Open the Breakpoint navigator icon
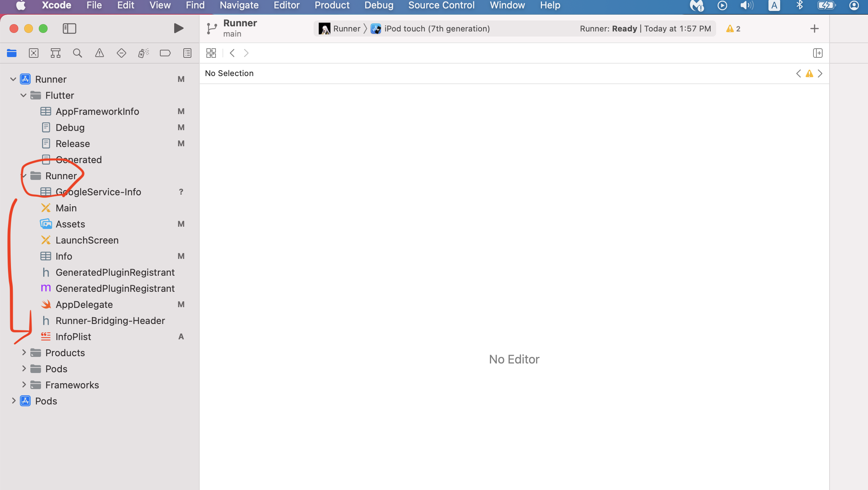 point(165,53)
